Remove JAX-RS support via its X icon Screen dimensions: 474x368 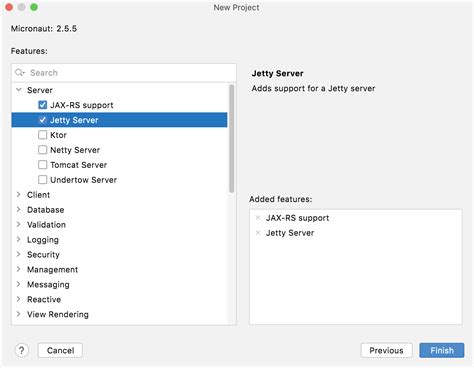[258, 218]
